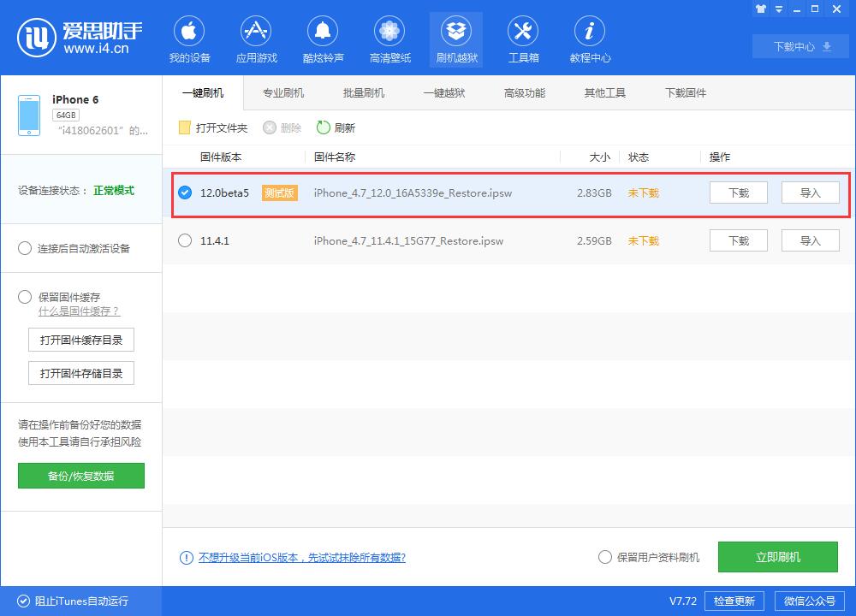The image size is (856, 616).
Task: Click the shirt-shaped skin icon in titlebar
Action: point(761,9)
